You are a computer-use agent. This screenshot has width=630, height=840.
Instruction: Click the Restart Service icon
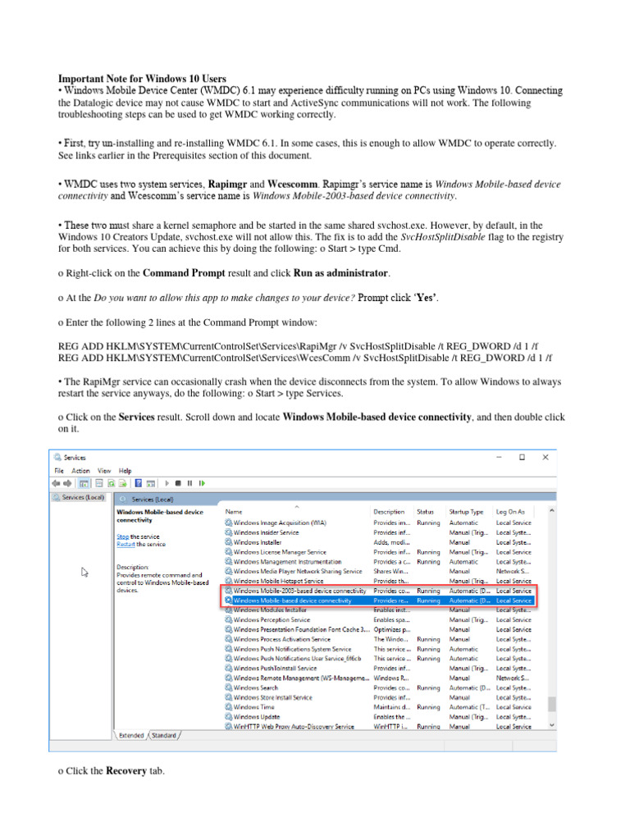202,483
